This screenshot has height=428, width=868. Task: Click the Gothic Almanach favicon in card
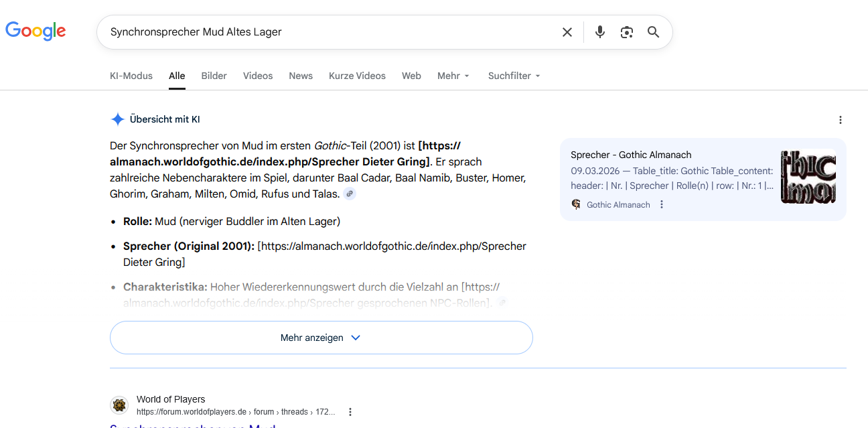576,204
